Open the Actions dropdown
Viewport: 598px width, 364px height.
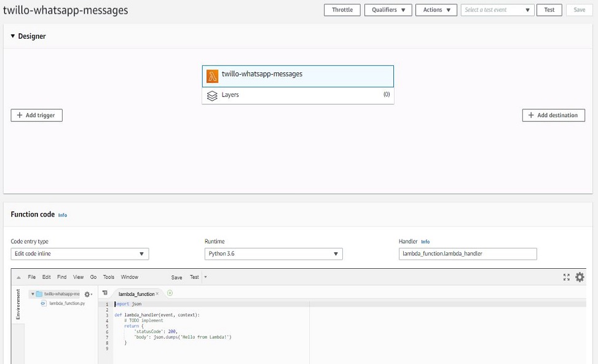click(x=436, y=10)
